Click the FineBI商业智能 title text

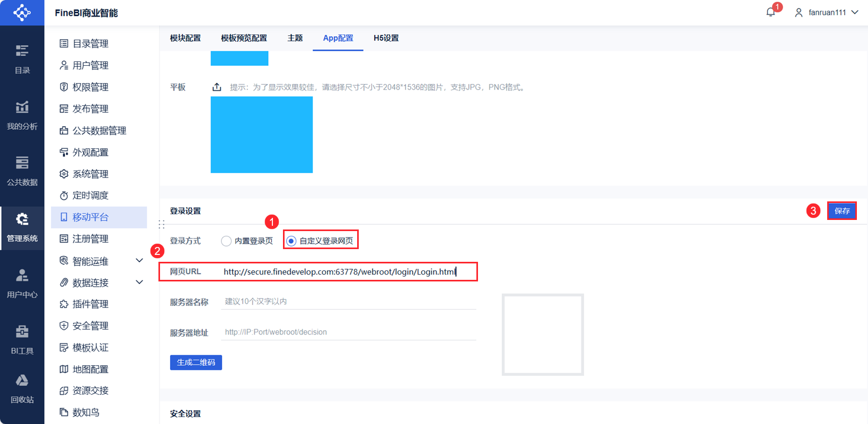tap(86, 13)
